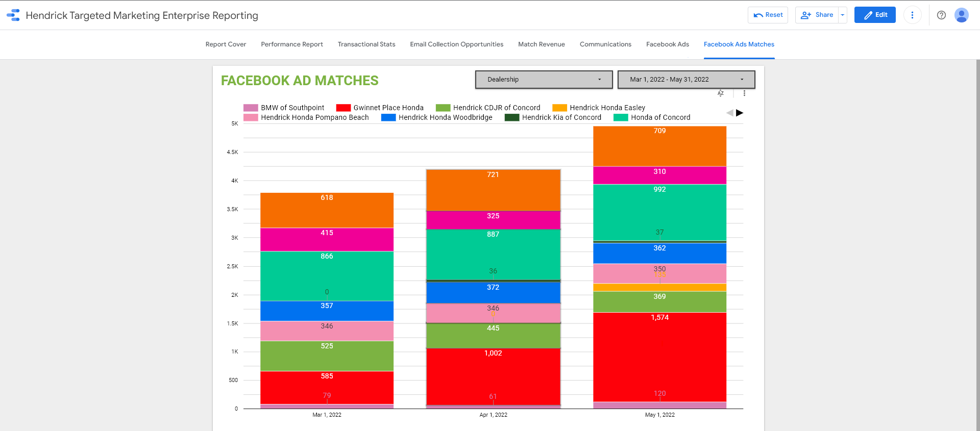Select the 362 blue segment in May bar
The width and height of the screenshot is (980, 431).
(659, 253)
